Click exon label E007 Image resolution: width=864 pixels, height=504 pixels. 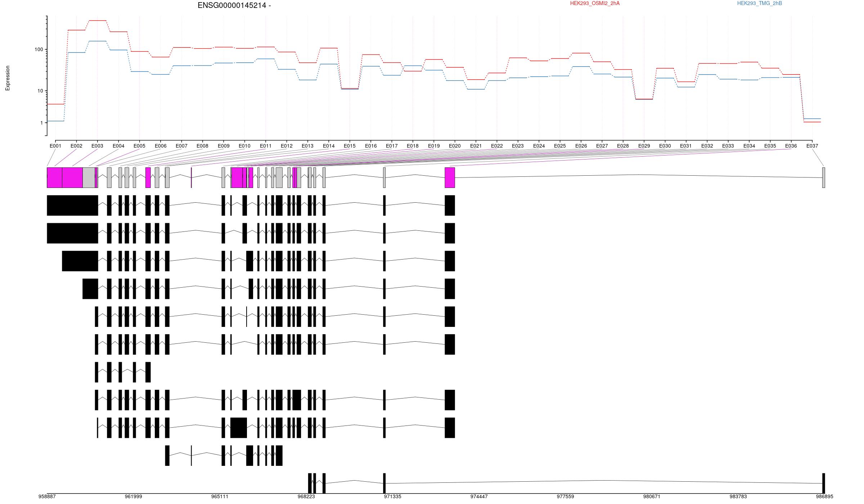(x=181, y=146)
